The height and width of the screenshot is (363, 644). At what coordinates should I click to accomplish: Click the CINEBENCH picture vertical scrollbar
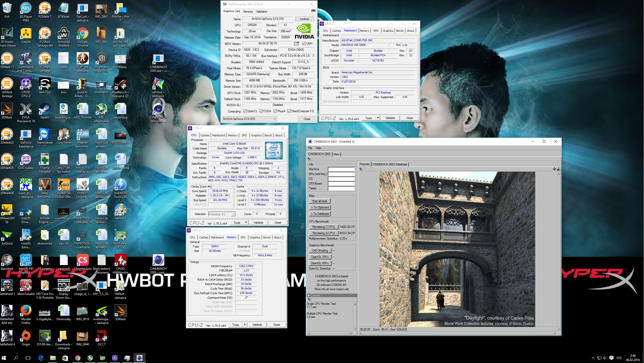click(x=559, y=251)
